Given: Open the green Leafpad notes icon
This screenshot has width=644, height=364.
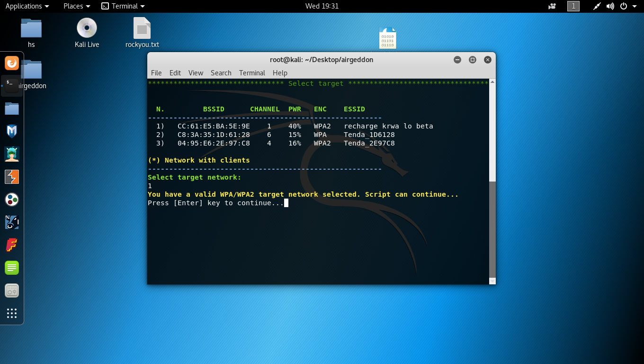Looking at the screenshot, I should (12, 268).
